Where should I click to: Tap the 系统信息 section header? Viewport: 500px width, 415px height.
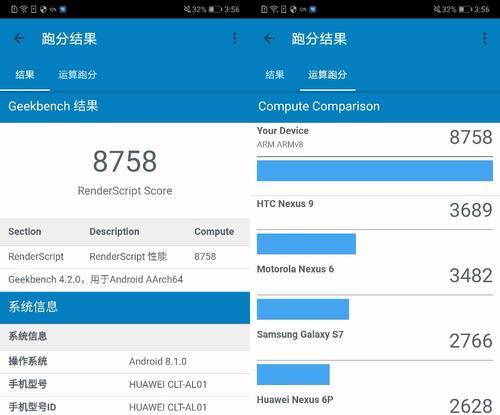[x=125, y=307]
